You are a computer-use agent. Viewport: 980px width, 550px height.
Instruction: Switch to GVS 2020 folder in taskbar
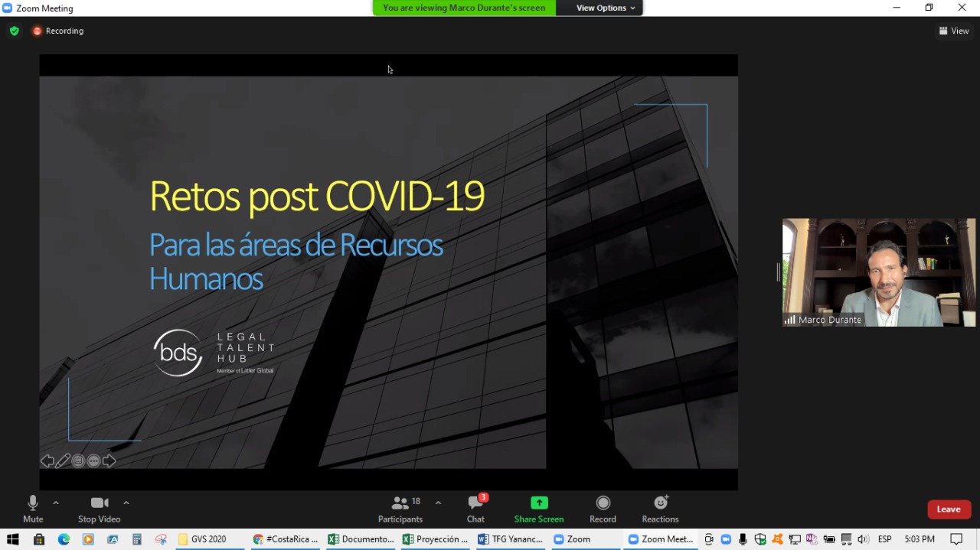[202, 539]
